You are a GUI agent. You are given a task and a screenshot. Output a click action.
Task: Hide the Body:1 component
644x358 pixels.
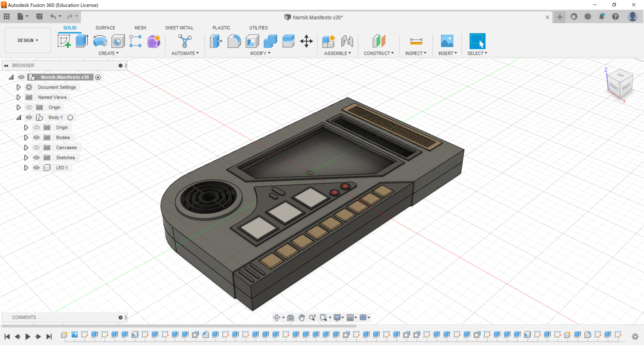(29, 117)
